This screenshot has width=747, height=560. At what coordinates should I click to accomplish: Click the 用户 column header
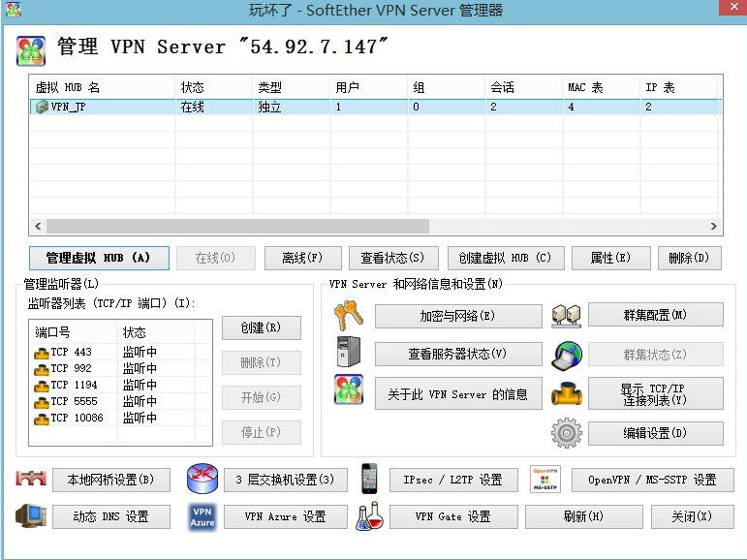369,87
